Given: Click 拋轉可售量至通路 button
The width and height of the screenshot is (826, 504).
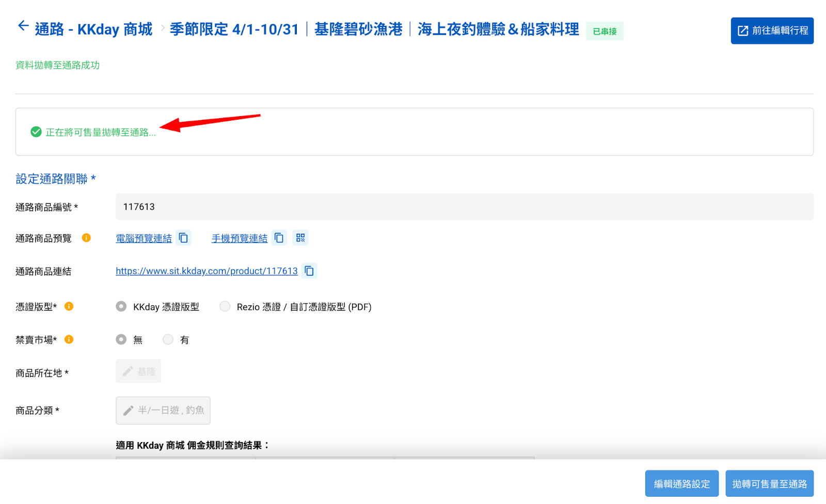Looking at the screenshot, I should [x=769, y=484].
